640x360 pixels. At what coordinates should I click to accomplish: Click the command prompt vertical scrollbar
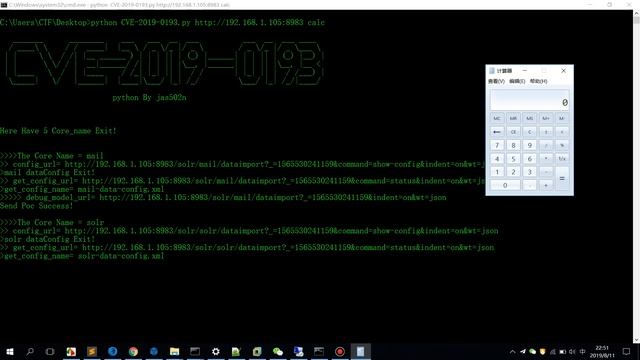pos(636,176)
